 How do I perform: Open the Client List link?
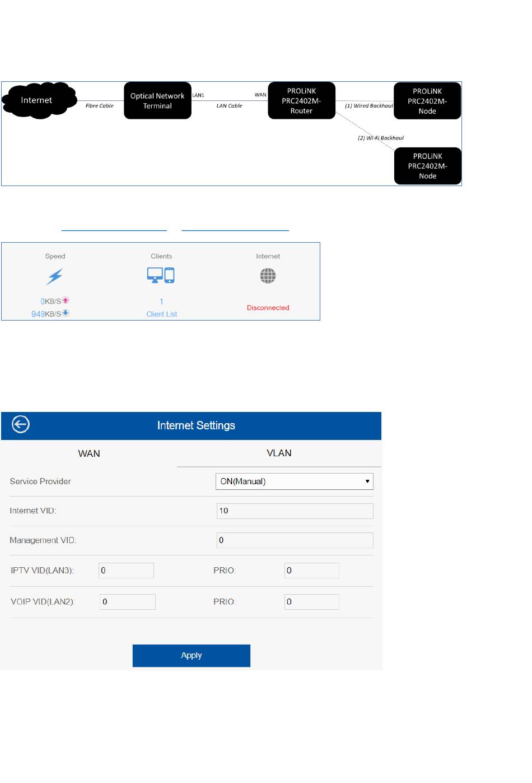pos(161,314)
